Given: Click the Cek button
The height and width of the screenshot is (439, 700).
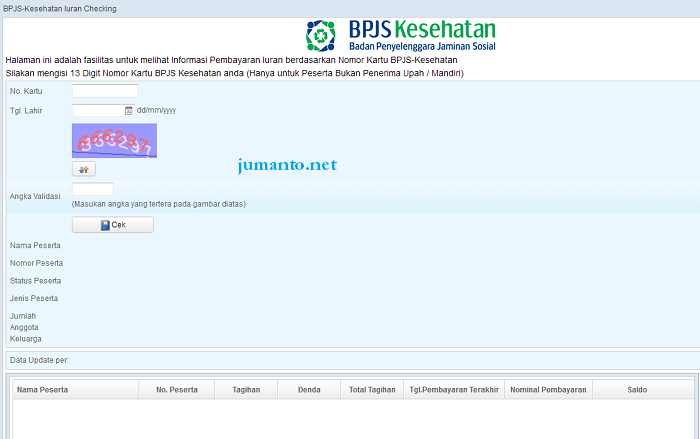Looking at the screenshot, I should click(x=113, y=225).
